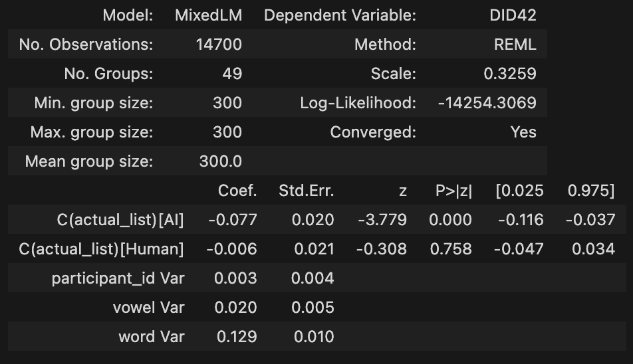Click the "Converged:" label
Image resolution: width=633 pixels, height=364 pixels.
373,132
